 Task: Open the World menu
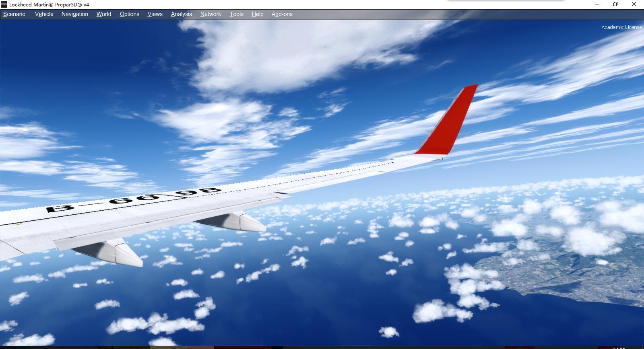coord(104,14)
